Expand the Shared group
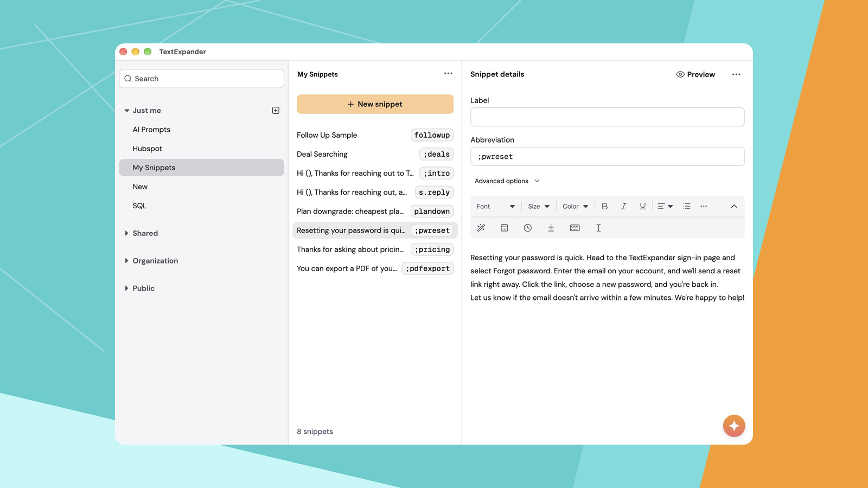The width and height of the screenshot is (868, 488). (x=127, y=233)
